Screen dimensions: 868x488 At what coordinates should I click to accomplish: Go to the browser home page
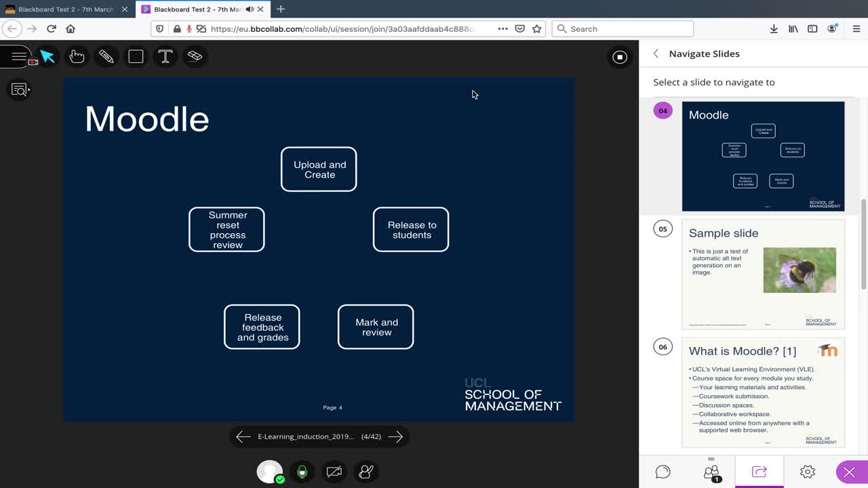pos(71,28)
